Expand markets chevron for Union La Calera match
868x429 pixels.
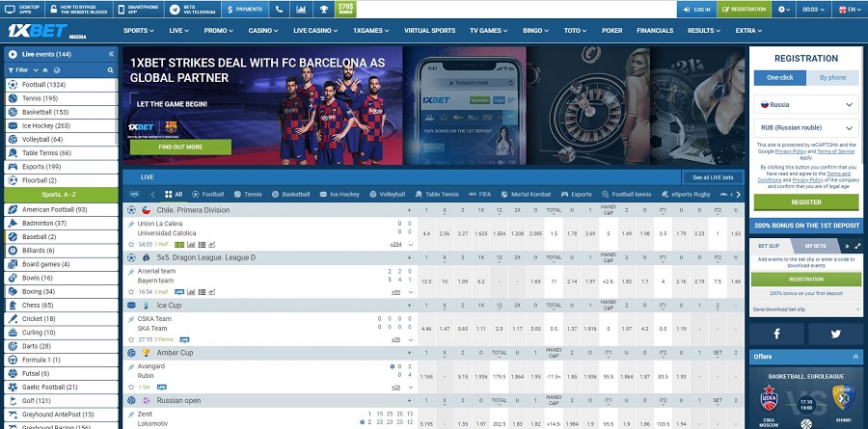click(411, 245)
